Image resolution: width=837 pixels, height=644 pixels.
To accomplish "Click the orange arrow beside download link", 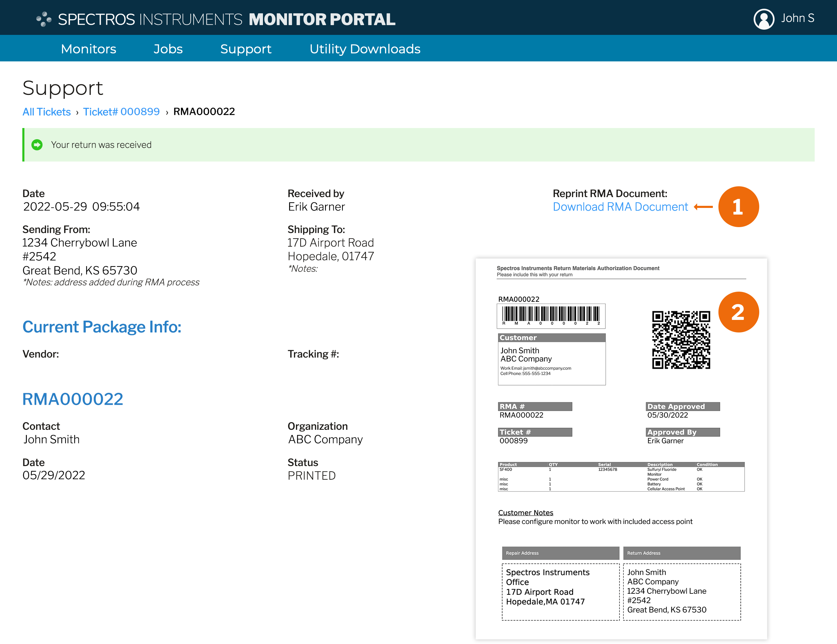I will pos(703,207).
